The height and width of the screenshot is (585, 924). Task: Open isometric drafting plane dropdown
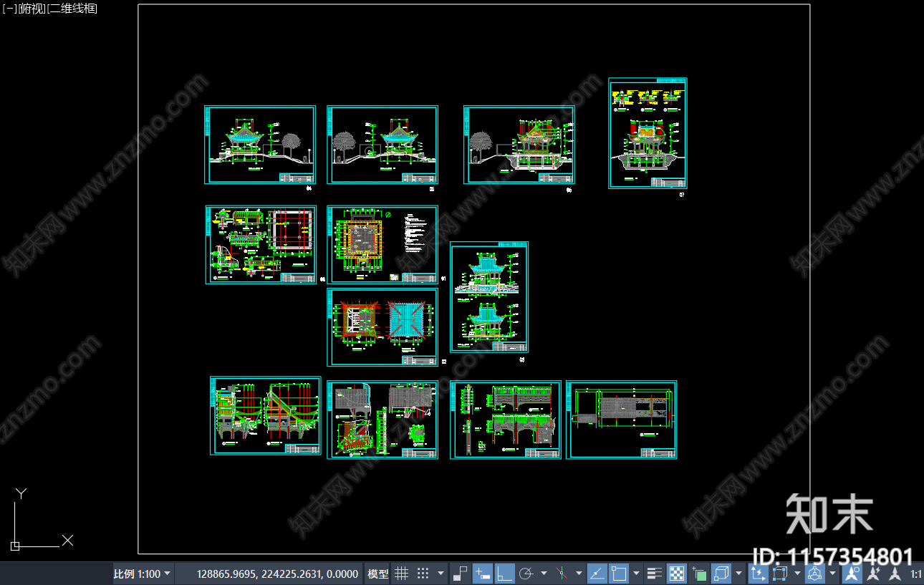point(579,574)
